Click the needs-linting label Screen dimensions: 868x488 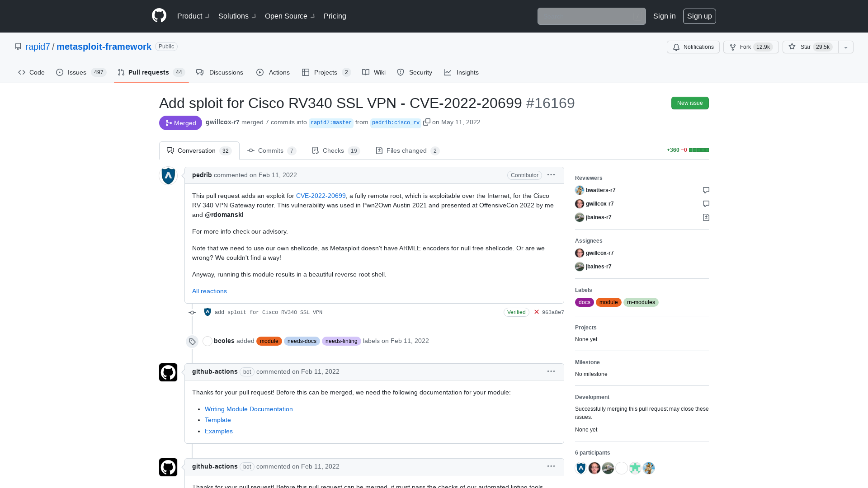(341, 341)
